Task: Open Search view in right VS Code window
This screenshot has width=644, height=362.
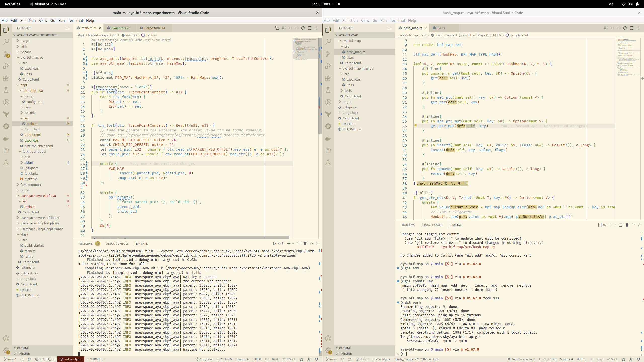Action: (x=328, y=41)
